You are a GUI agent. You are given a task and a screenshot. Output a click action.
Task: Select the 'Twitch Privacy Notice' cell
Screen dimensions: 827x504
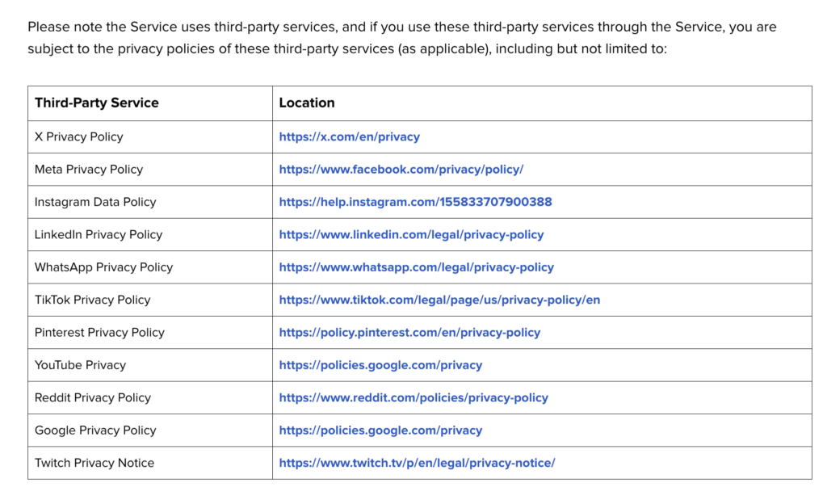point(150,463)
